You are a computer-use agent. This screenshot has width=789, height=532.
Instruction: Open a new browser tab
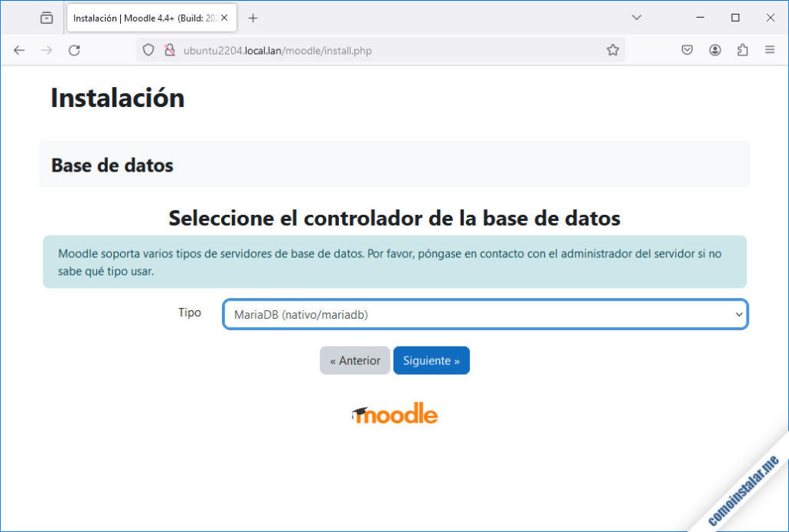(x=253, y=17)
